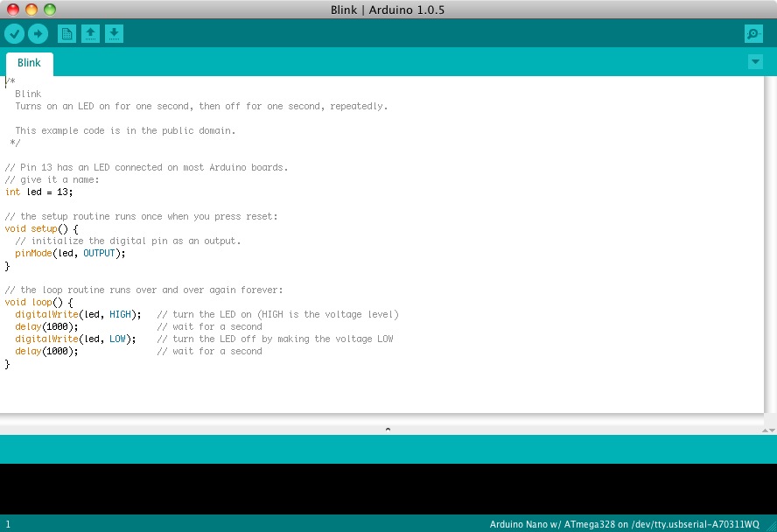Open the Serial Monitor
The height and width of the screenshot is (532, 777).
coord(753,33)
